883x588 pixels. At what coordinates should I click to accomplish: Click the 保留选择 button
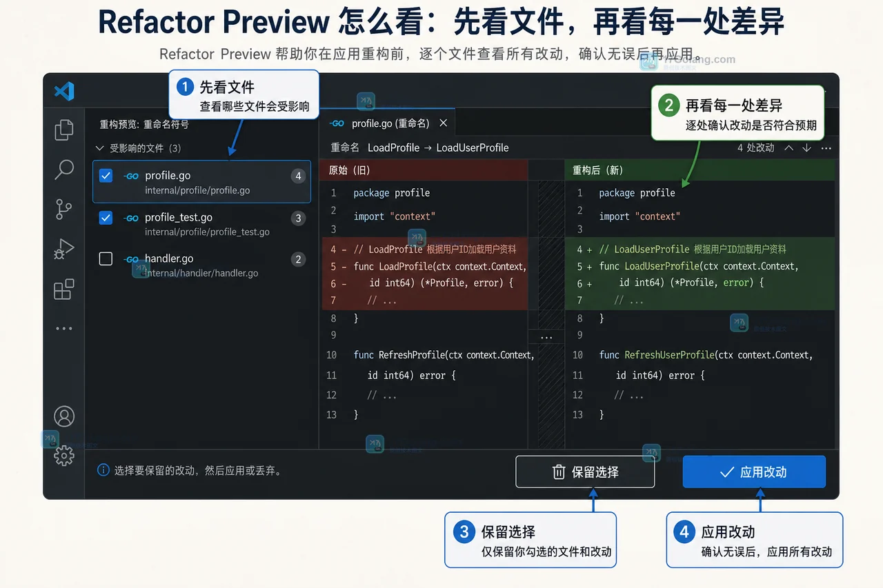coord(585,472)
